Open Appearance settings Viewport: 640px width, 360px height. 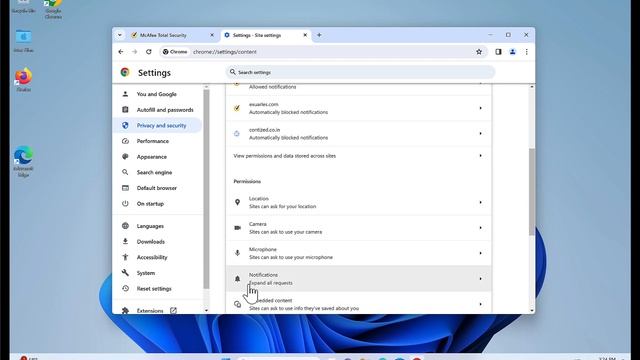click(x=157, y=157)
